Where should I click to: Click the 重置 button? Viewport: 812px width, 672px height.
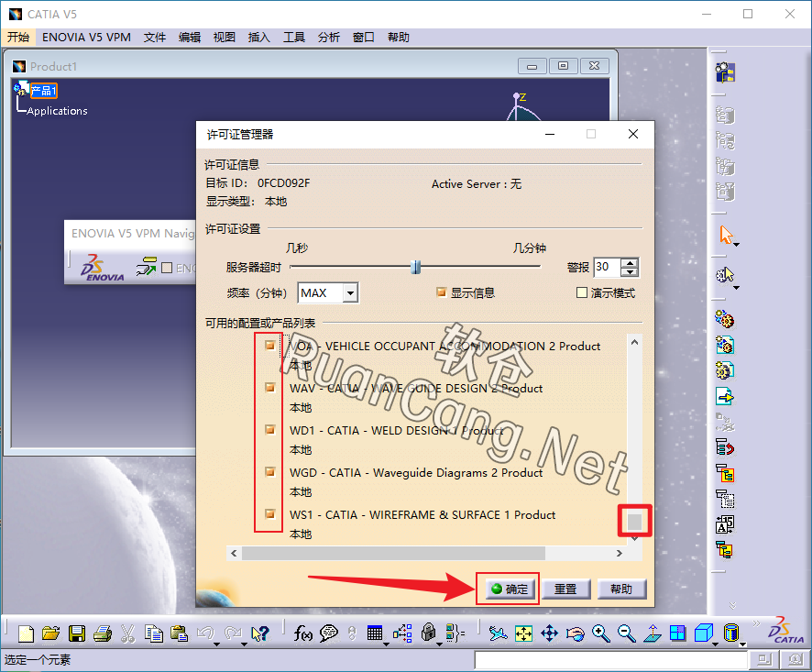(x=565, y=589)
